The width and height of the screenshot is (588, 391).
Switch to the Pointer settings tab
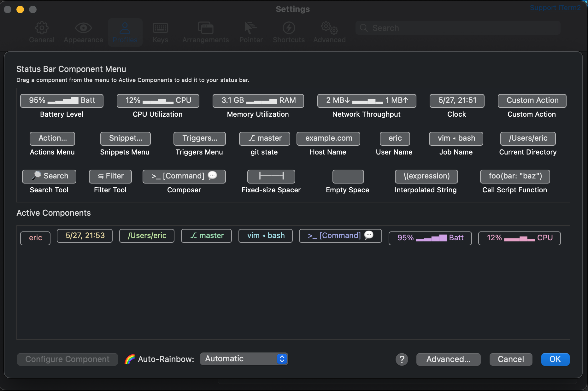251,32
